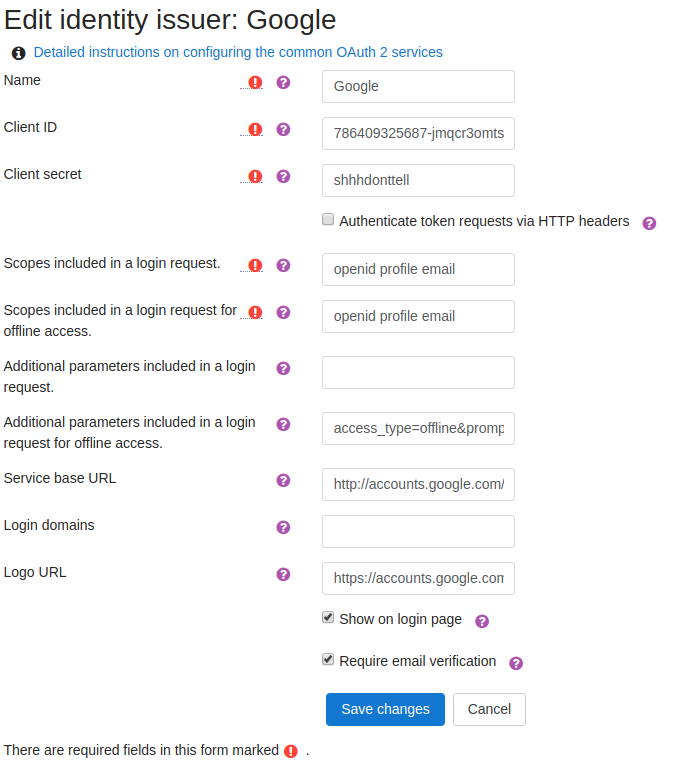Cancel editing the identity issuer
Screen dimensions: 675x772
click(489, 709)
